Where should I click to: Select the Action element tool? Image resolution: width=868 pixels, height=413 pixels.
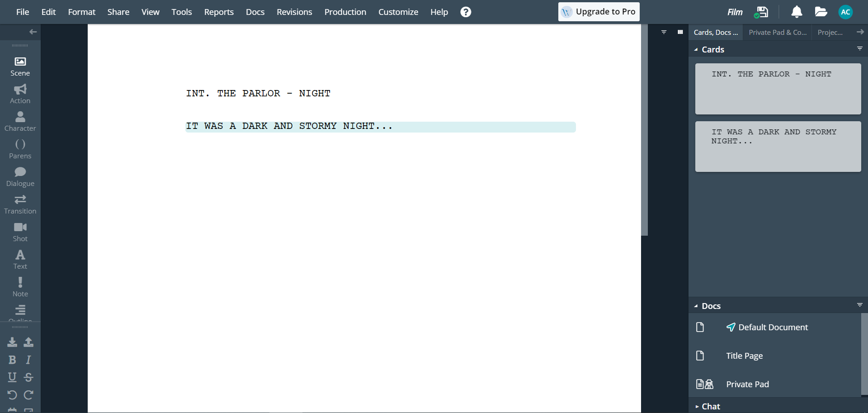(x=20, y=94)
